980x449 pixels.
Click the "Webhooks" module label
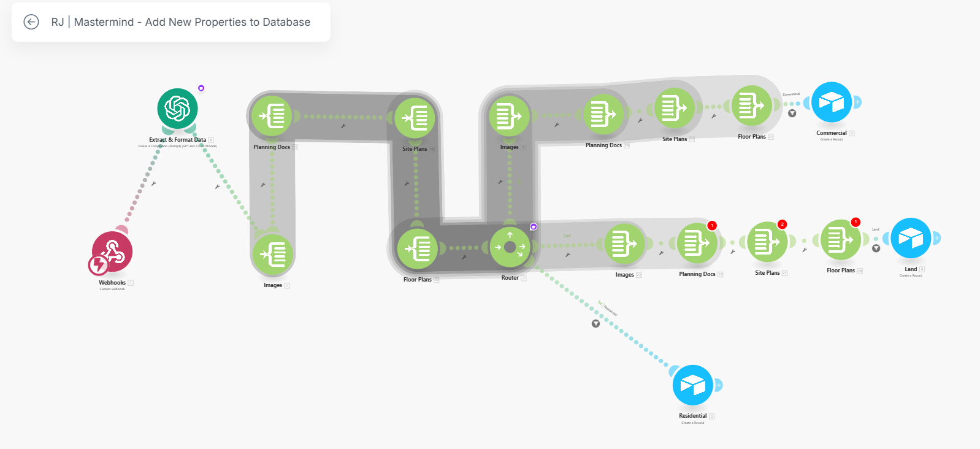(112, 283)
